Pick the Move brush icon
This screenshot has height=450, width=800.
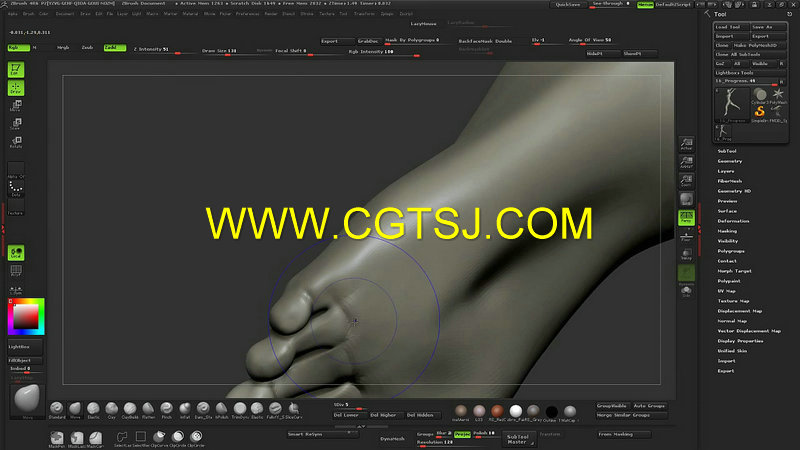(x=75, y=409)
